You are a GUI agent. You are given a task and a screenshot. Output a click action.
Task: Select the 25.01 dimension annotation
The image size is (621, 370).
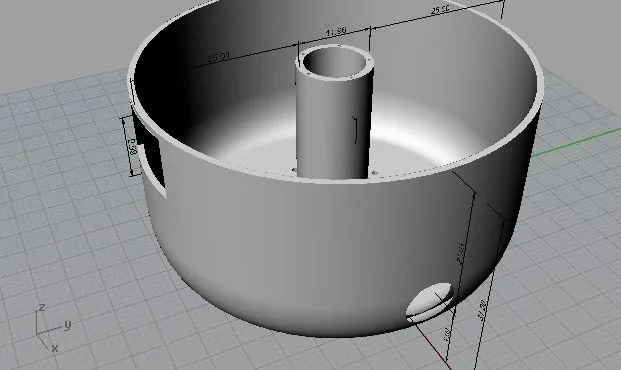click(219, 57)
